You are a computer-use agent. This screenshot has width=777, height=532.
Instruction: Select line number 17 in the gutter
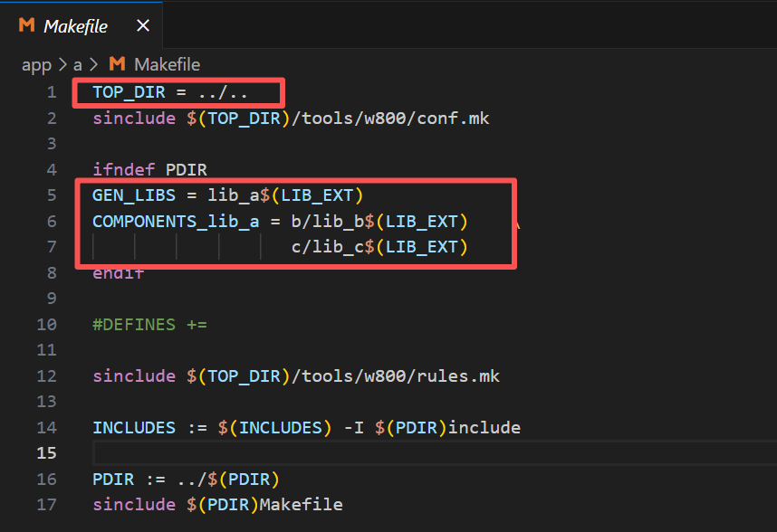(x=47, y=504)
